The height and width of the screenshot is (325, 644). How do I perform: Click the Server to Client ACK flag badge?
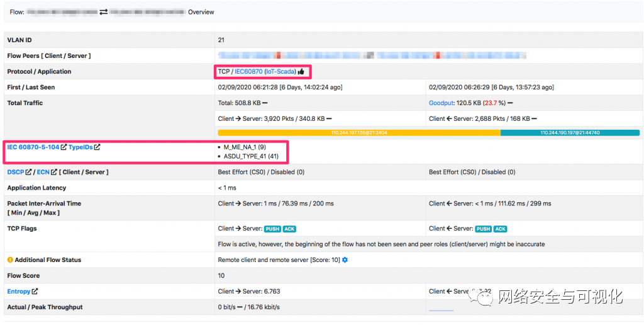[501, 229]
